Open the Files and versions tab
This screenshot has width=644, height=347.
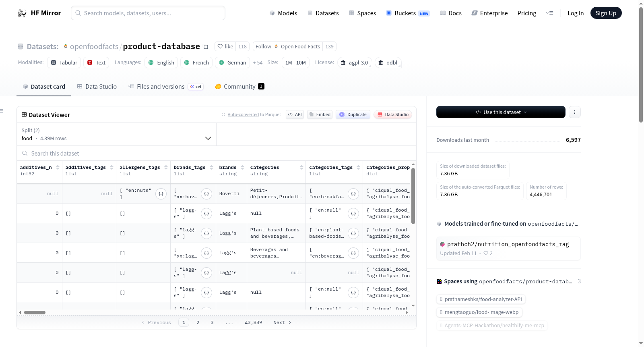coord(165,86)
